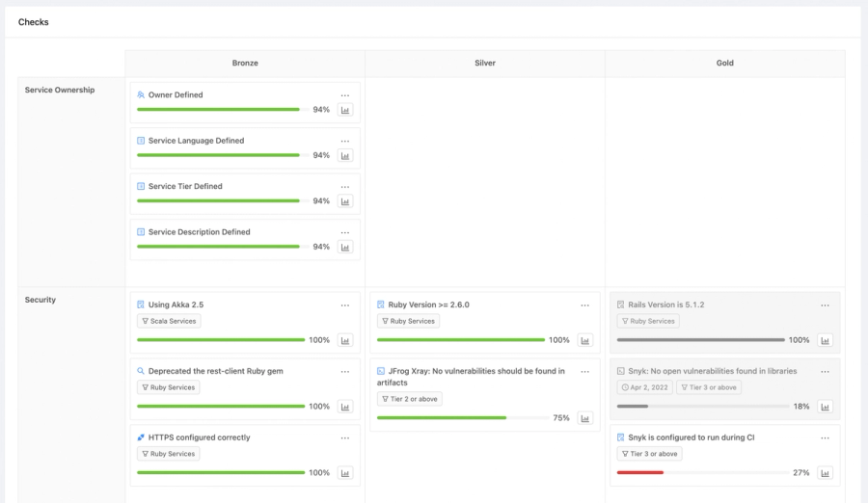Click the plug icon beside HTTPS configured correctly
The image size is (868, 503).
pyautogui.click(x=141, y=437)
